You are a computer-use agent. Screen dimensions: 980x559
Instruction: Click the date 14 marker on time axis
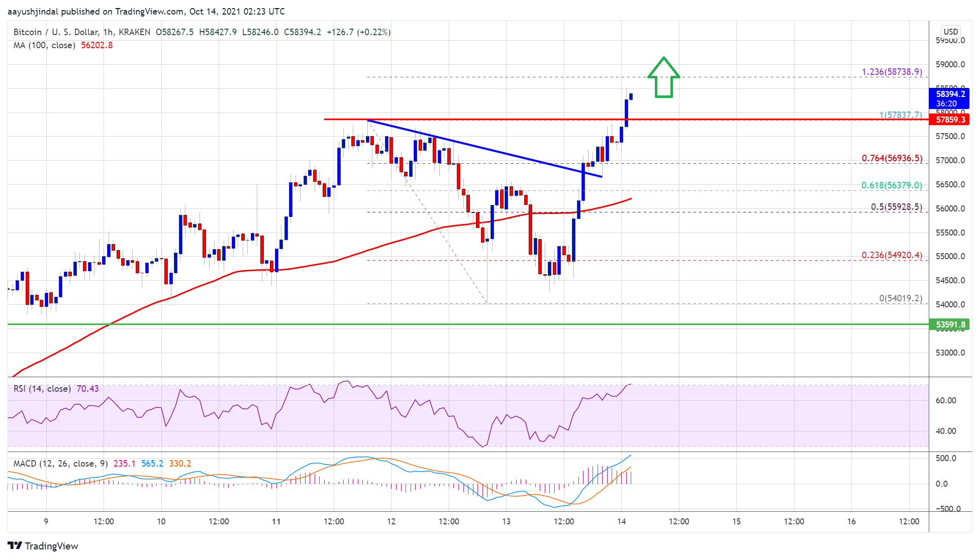pyautogui.click(x=621, y=521)
